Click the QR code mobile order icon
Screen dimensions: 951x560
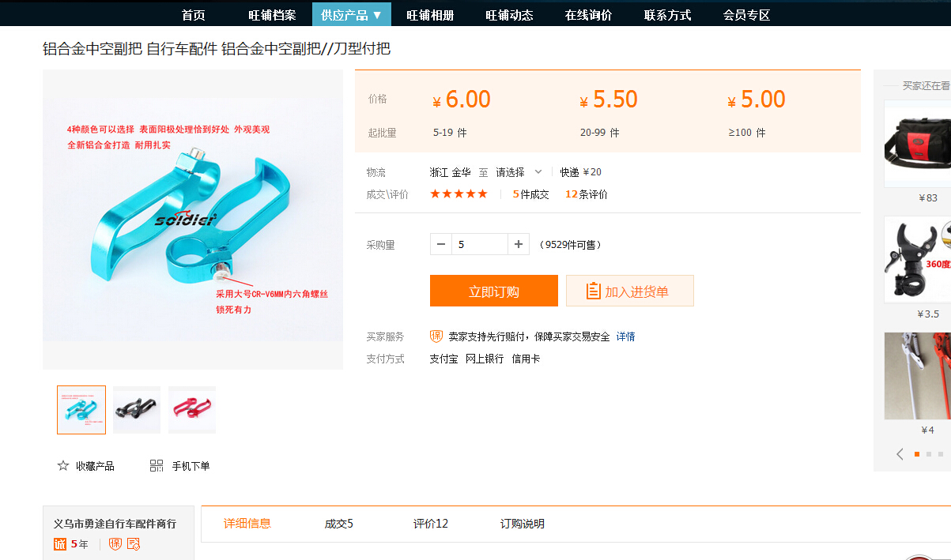[x=157, y=466]
